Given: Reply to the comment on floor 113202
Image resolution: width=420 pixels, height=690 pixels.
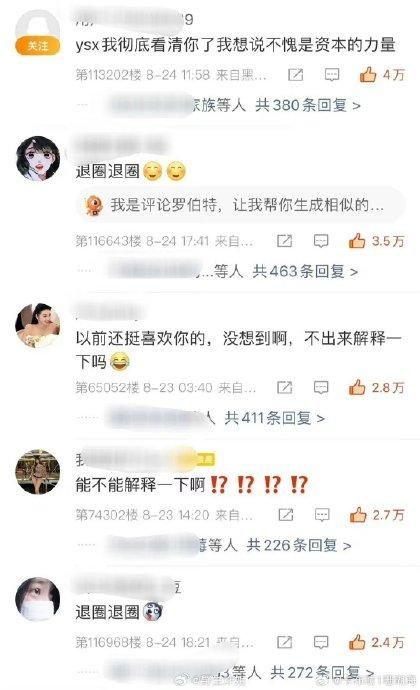Looking at the screenshot, I should pos(332,75).
